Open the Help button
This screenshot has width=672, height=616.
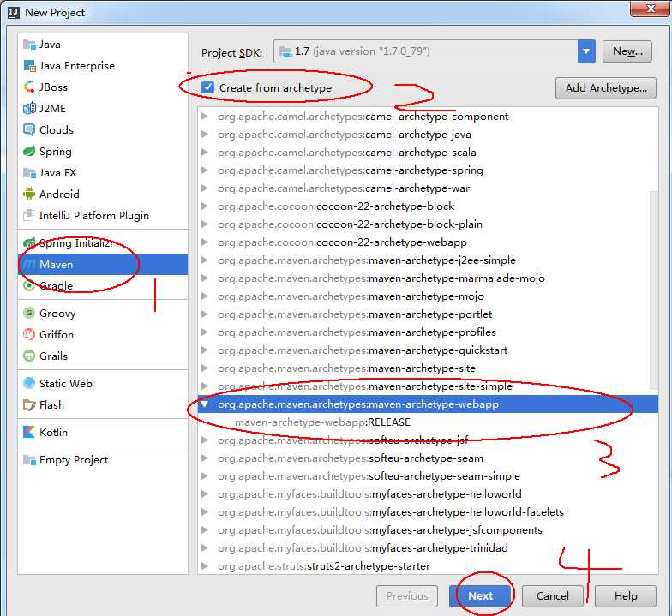(626, 596)
